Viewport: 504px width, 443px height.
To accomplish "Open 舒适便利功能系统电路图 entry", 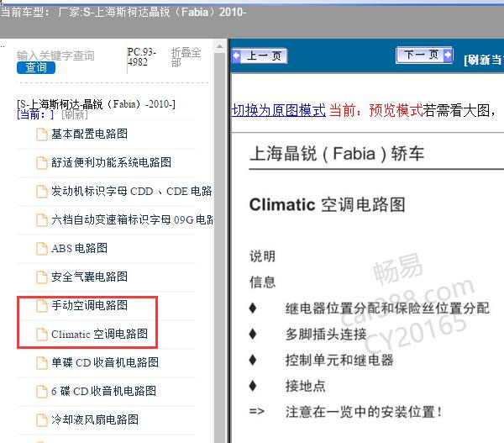I will pyautogui.click(x=111, y=162).
